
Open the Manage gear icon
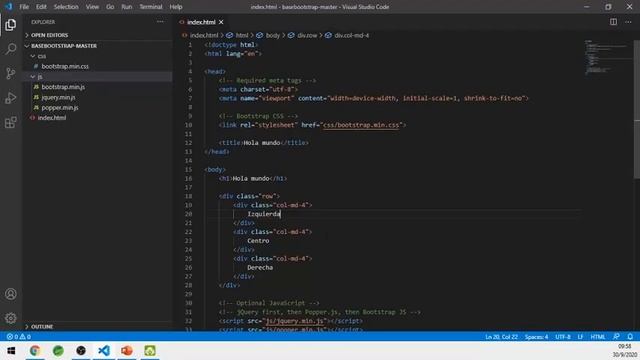11,318
